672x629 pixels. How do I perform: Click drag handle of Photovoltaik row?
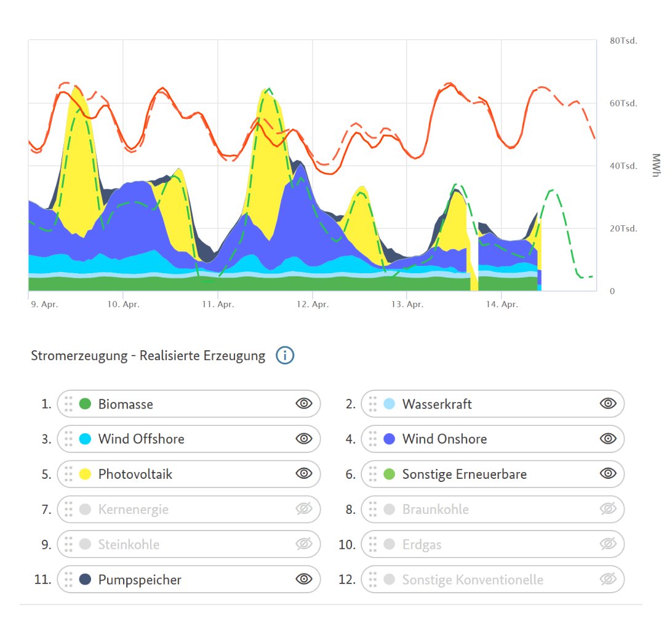(68, 475)
